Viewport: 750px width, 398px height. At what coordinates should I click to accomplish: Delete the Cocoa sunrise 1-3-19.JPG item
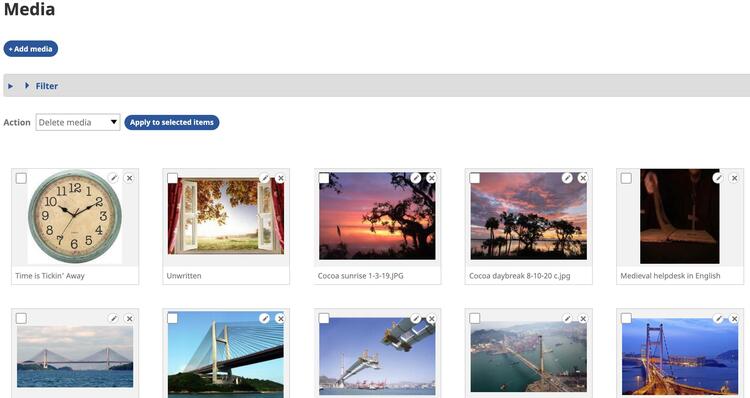[431, 178]
